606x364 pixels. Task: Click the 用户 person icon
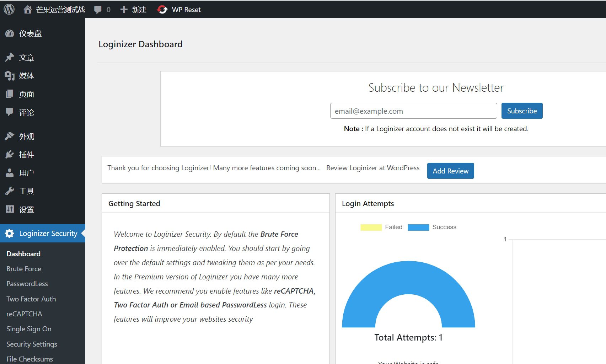click(10, 173)
